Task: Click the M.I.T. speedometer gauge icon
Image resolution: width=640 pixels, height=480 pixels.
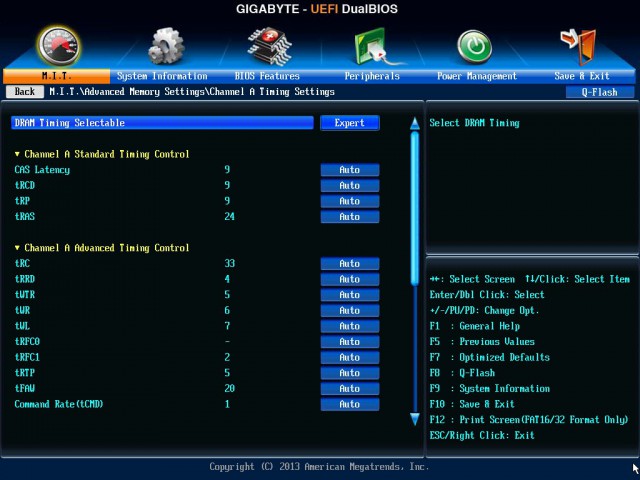Action: click(58, 46)
